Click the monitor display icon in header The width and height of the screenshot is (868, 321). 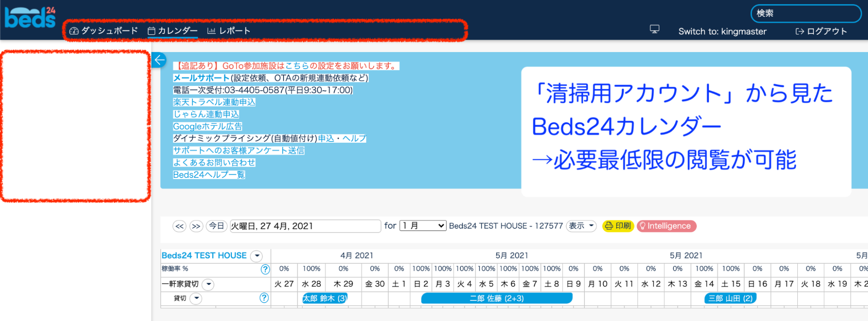click(x=654, y=29)
